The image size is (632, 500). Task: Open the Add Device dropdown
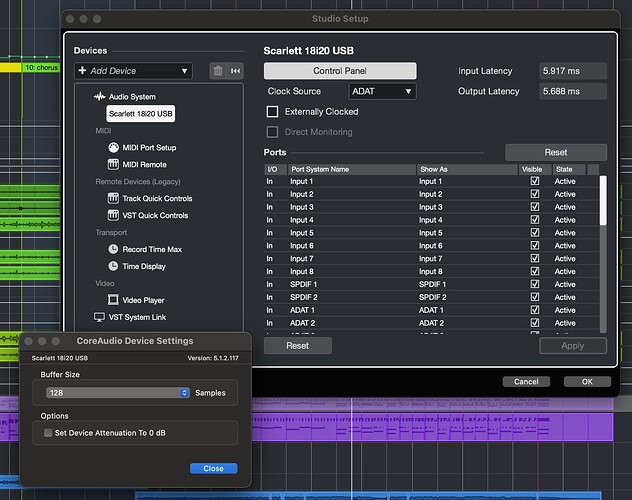133,71
